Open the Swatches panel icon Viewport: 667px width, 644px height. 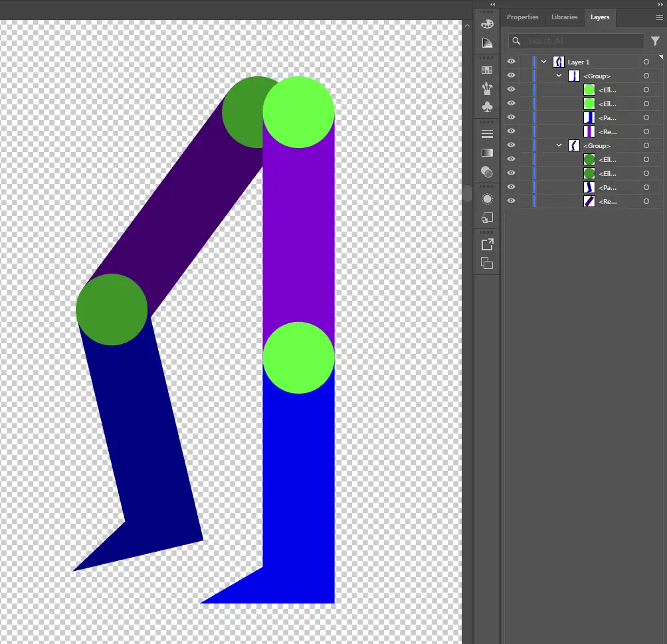[x=487, y=70]
